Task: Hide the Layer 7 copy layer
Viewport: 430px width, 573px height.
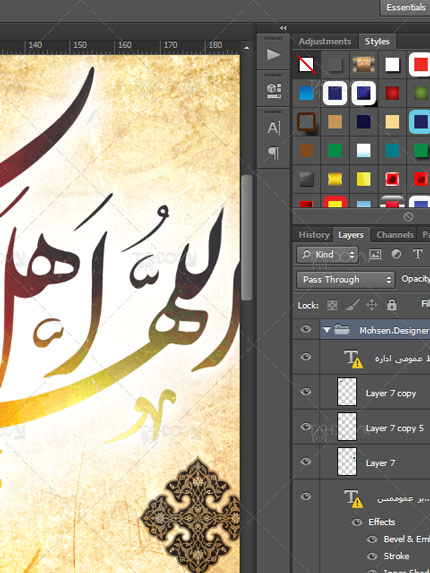Action: (306, 392)
